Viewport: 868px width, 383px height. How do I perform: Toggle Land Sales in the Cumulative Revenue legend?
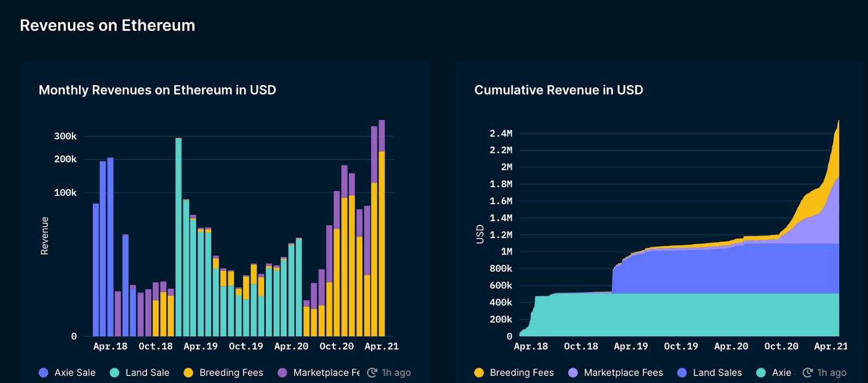coord(710,373)
